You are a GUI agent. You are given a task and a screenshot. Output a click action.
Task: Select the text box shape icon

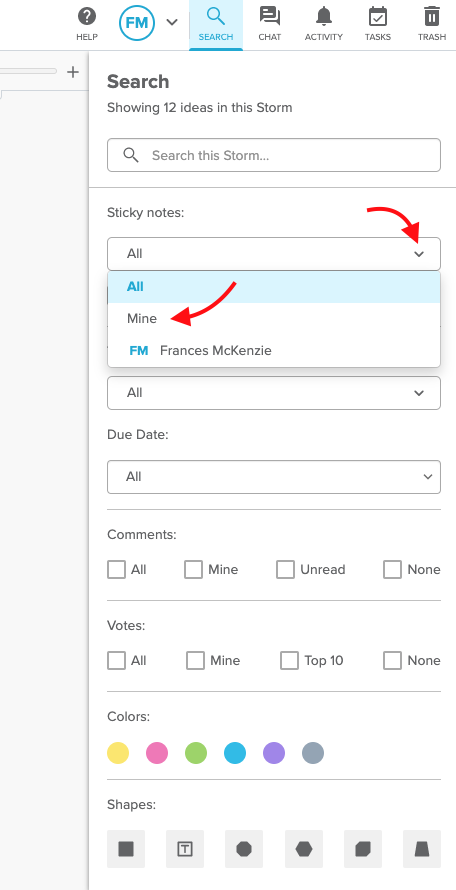pyautogui.click(x=185, y=849)
